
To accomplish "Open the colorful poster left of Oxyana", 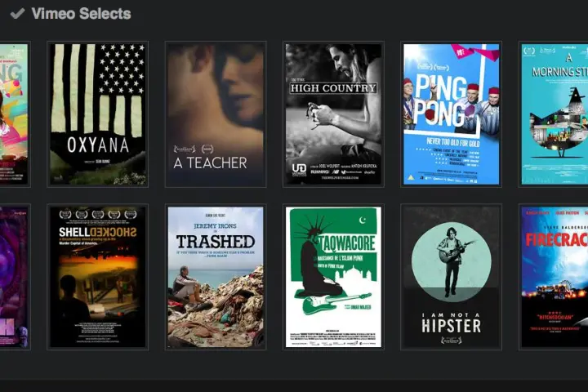I will pyautogui.click(x=14, y=114).
